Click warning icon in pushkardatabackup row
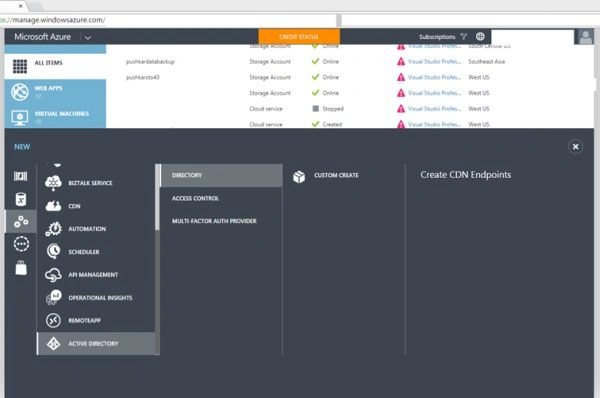The width and height of the screenshot is (600, 398). (401, 62)
